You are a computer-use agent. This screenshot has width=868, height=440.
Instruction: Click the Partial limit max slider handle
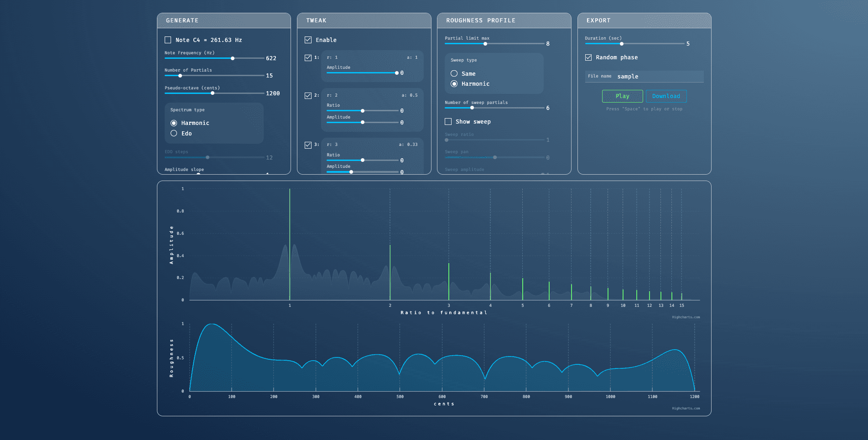[485, 44]
